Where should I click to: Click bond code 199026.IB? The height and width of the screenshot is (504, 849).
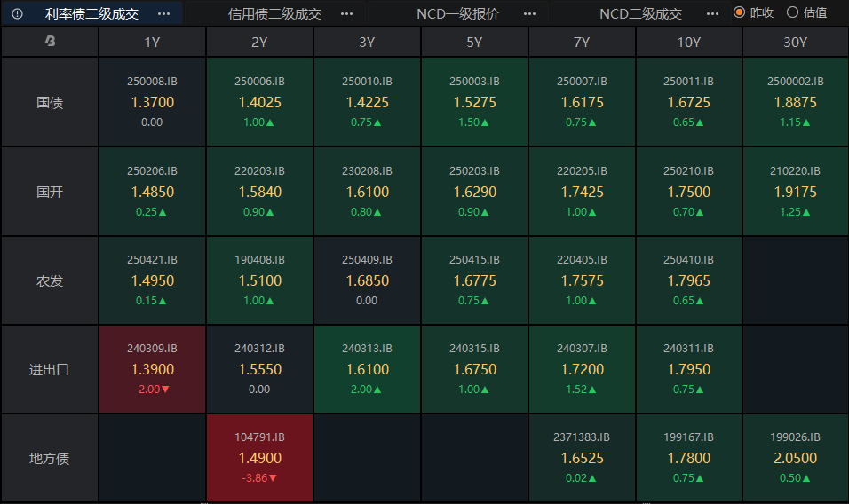(796, 437)
